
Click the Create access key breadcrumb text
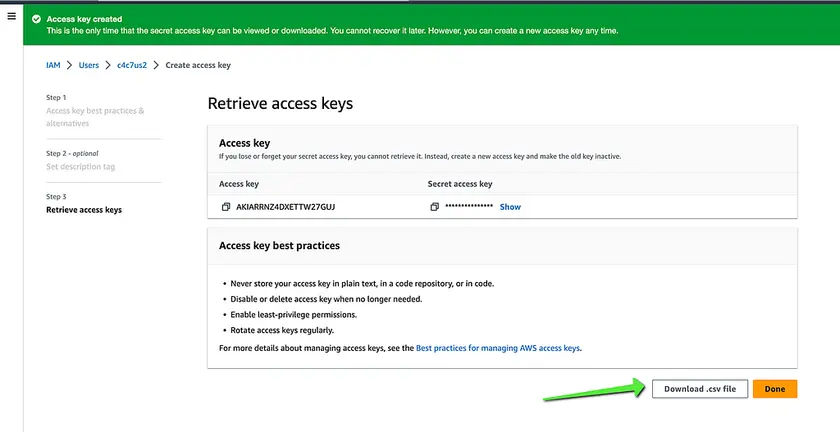(198, 65)
